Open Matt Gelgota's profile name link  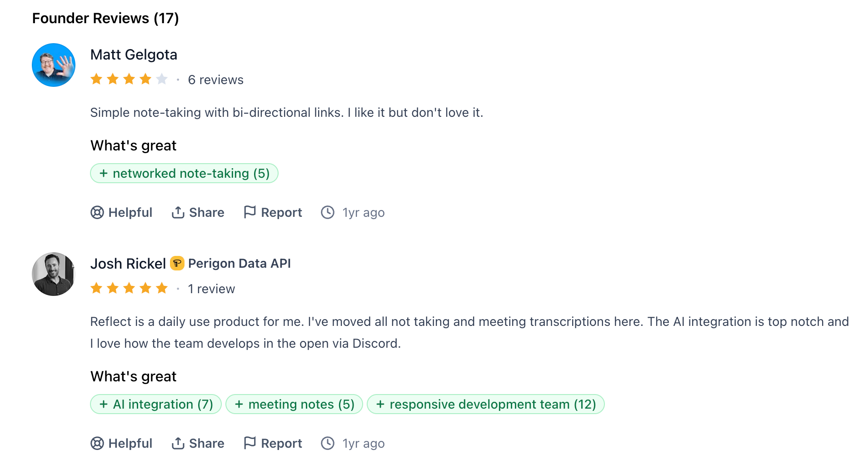point(134,55)
